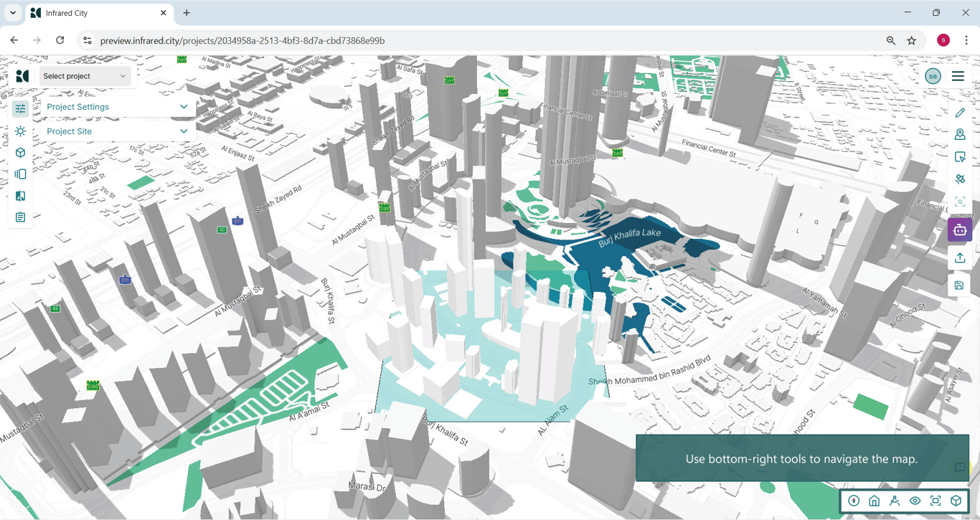This screenshot has height=520, width=980.
Task: Open the sun analysis panel
Action: pyautogui.click(x=20, y=131)
